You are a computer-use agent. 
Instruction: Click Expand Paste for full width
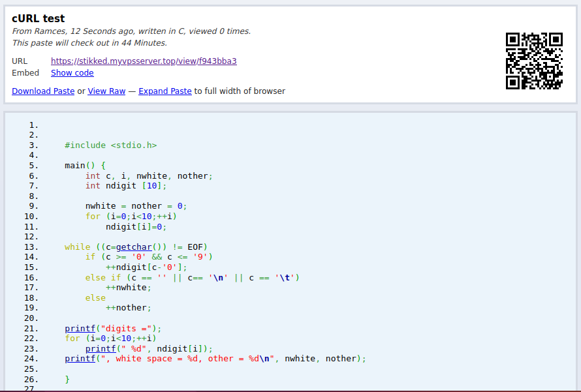coord(165,91)
